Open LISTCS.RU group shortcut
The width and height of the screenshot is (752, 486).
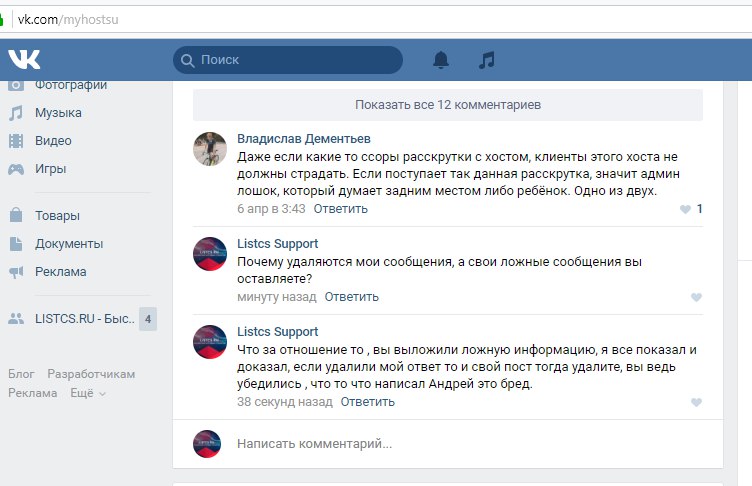pos(84,319)
